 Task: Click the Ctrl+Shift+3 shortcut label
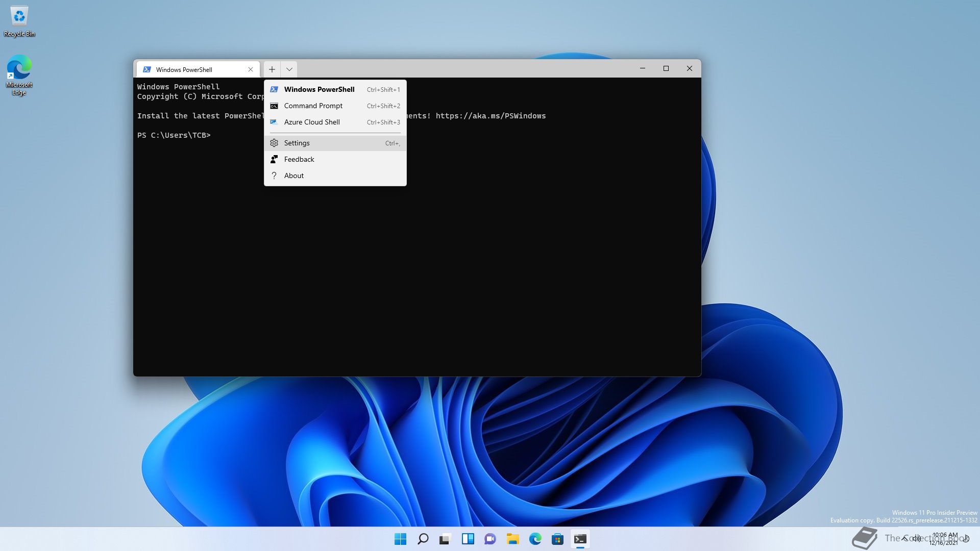(383, 122)
